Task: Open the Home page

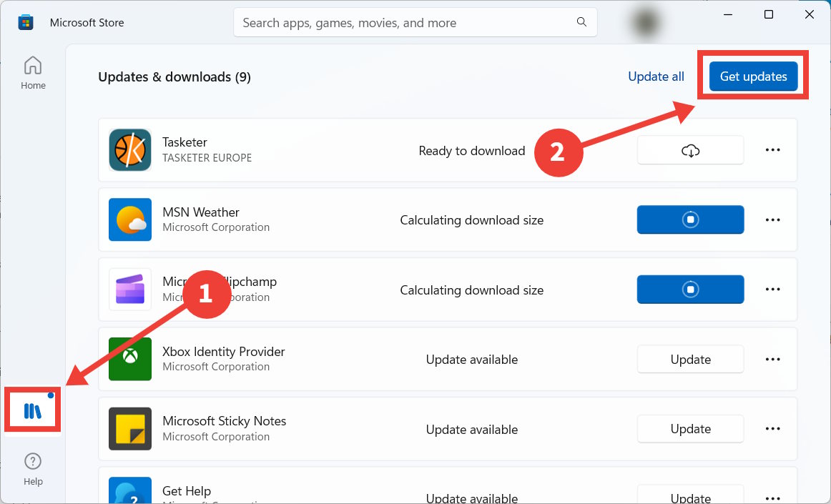Action: click(33, 71)
